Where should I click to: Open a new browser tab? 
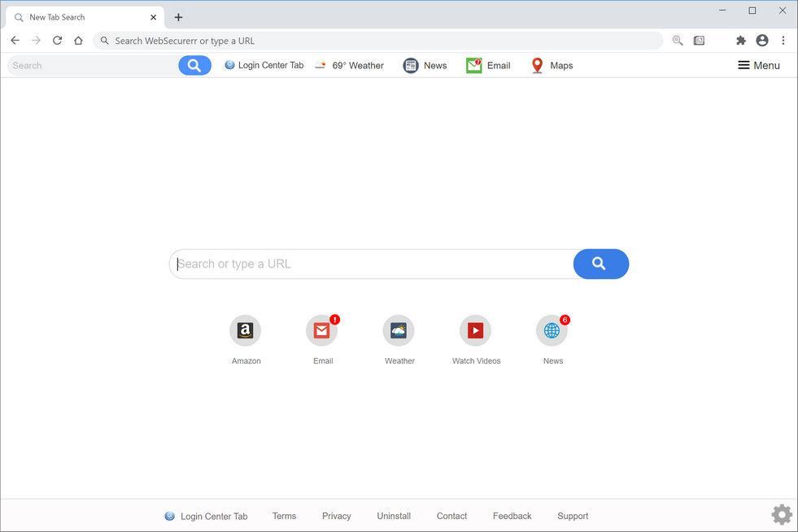178,16
